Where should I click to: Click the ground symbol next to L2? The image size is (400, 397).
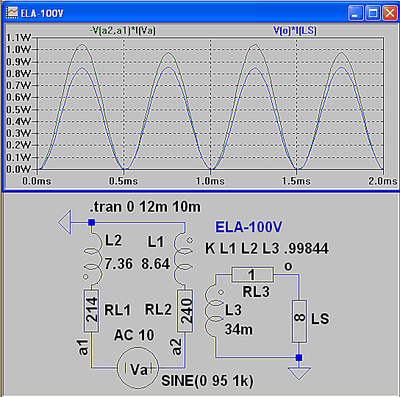pyautogui.click(x=65, y=222)
